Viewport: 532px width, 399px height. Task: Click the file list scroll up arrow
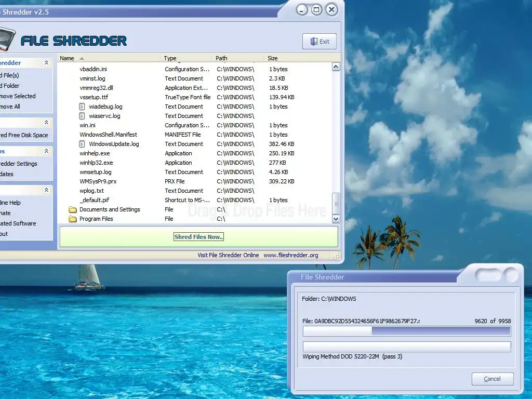click(336, 67)
